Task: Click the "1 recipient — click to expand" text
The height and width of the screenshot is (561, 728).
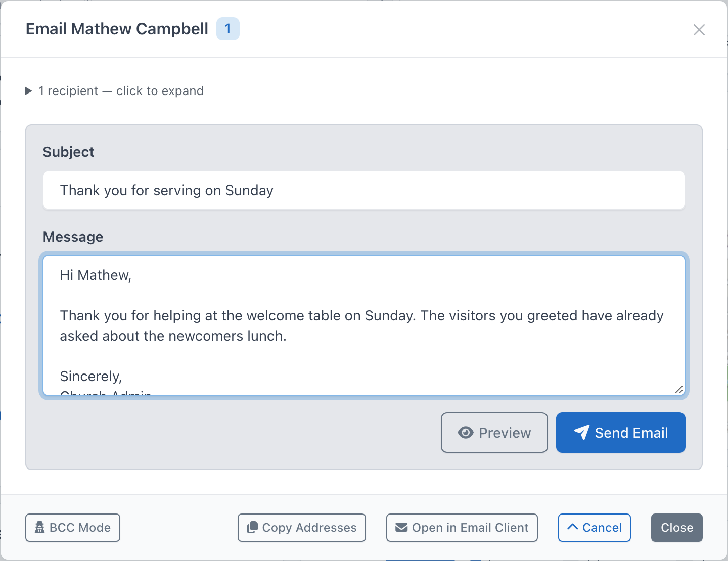Action: (121, 91)
